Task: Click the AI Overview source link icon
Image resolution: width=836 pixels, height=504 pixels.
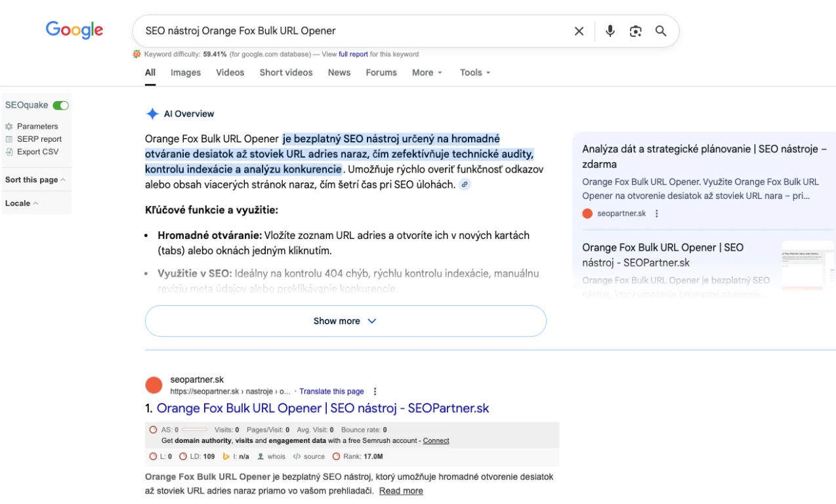Action: 465,184
